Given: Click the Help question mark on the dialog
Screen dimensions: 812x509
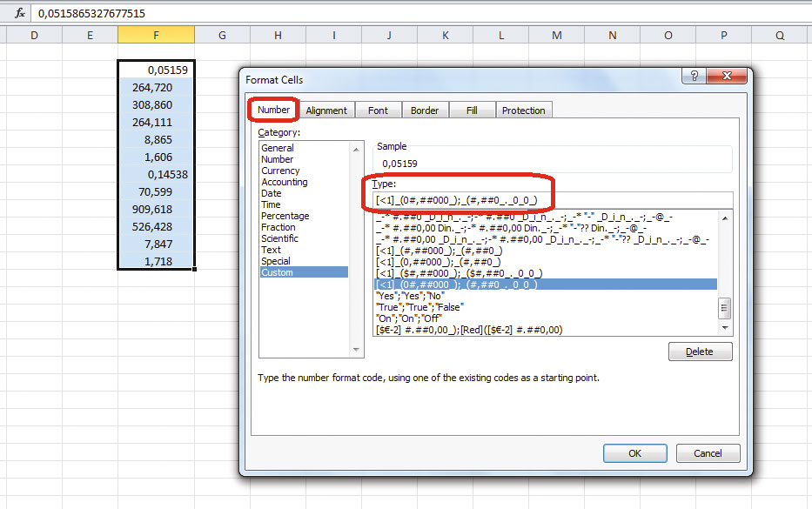Looking at the screenshot, I should [694, 76].
